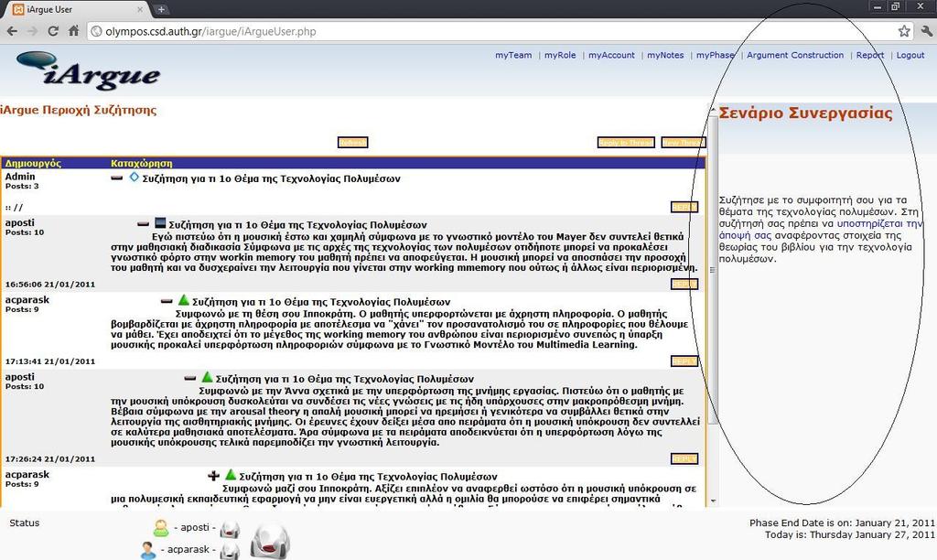Log out with the Logout link
Viewport: 937px width, 560px height.
click(x=910, y=55)
